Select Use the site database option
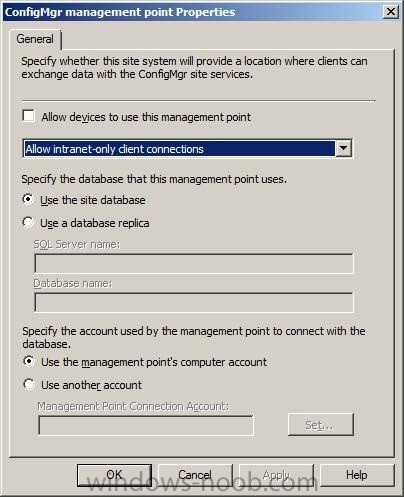Image resolution: width=404 pixels, height=497 pixels. point(28,199)
